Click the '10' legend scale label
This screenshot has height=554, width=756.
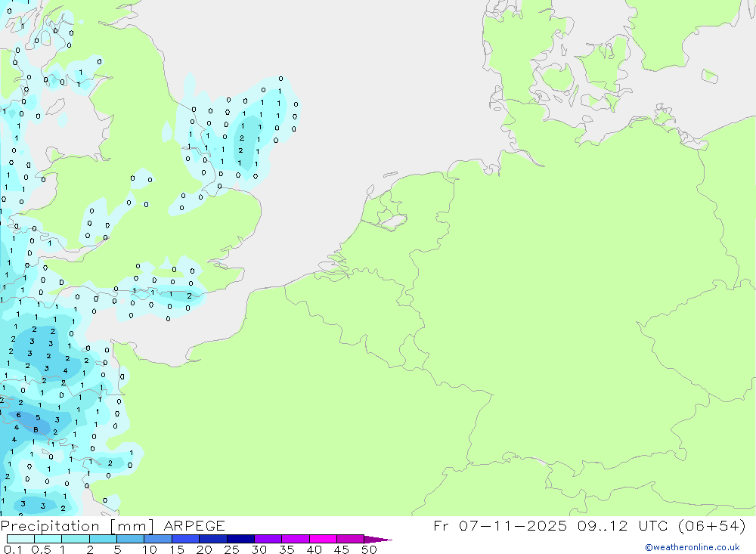coord(150,549)
